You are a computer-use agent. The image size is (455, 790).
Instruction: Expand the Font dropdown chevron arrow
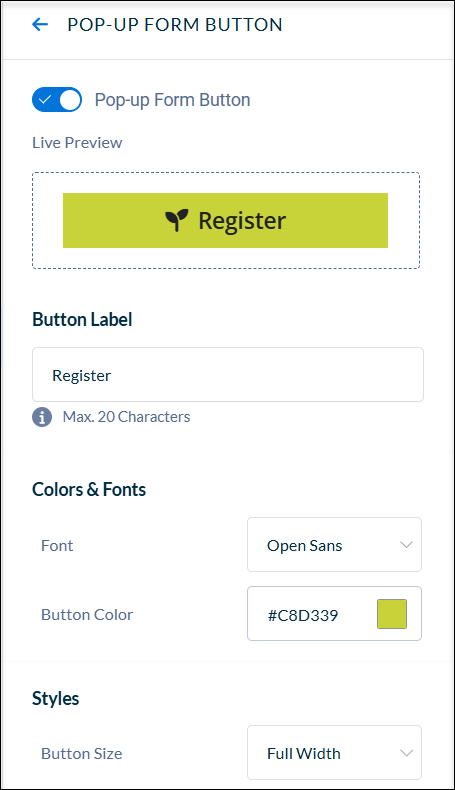tap(406, 545)
